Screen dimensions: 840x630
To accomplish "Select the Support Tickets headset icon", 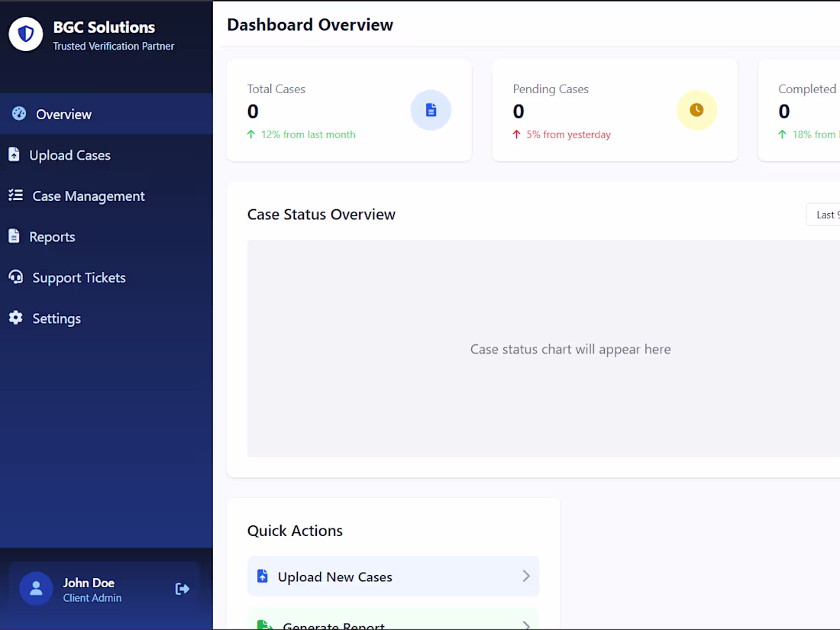I will (15, 277).
